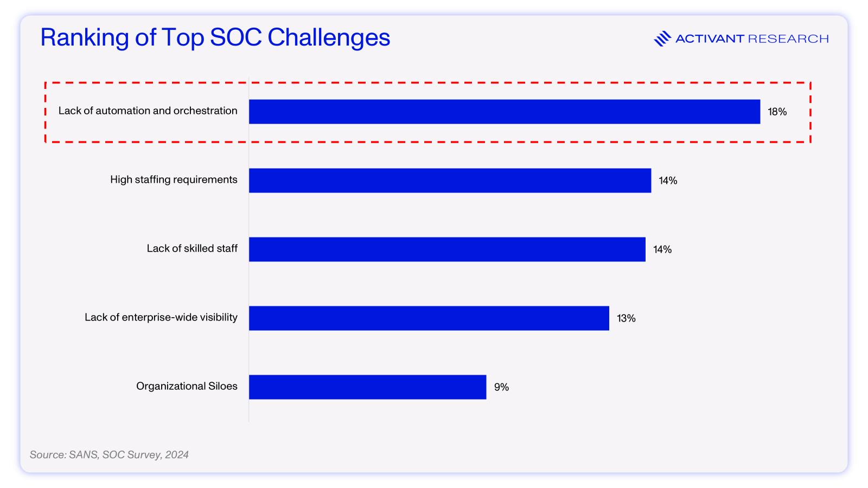Click the 14% label beside High staffing requirements
Screen dimensions: 868x488
point(668,181)
